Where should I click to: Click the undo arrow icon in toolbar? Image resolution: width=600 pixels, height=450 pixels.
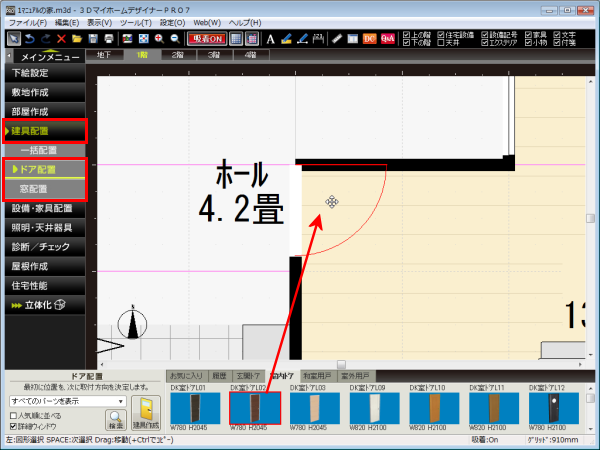29,38
